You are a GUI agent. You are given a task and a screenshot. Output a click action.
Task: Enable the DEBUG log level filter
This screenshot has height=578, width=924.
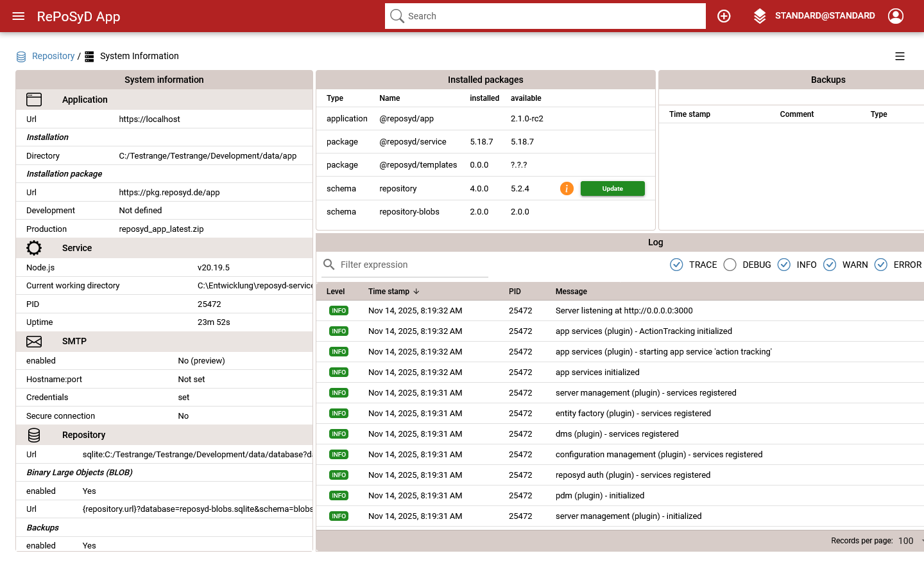pos(730,265)
